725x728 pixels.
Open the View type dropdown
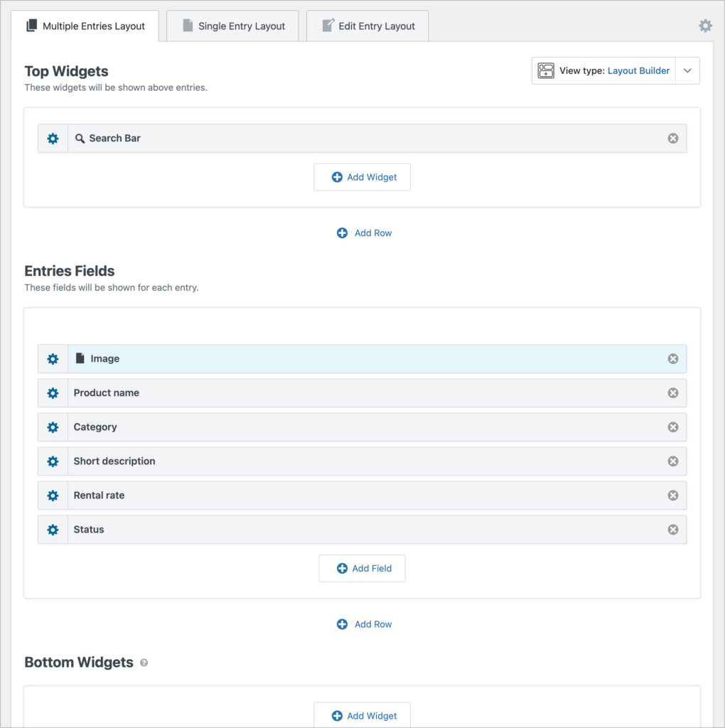687,70
